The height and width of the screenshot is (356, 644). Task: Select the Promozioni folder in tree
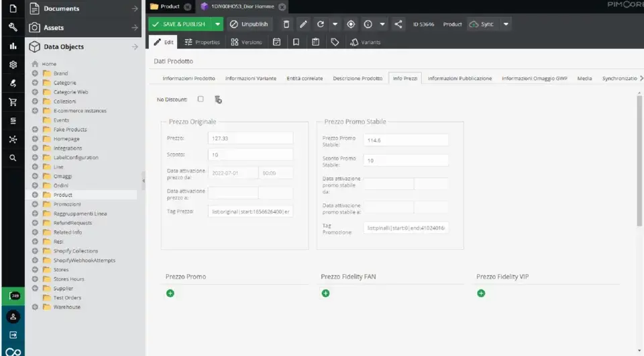click(67, 204)
